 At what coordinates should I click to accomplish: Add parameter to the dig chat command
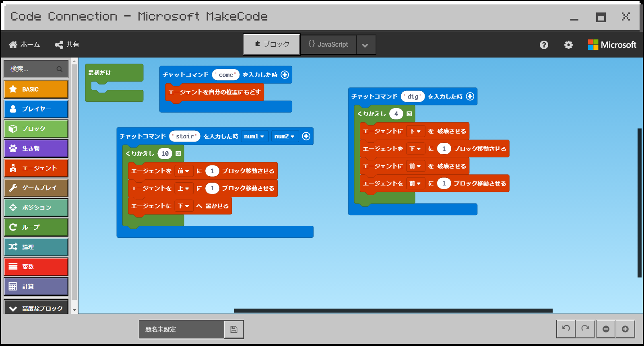click(x=470, y=97)
